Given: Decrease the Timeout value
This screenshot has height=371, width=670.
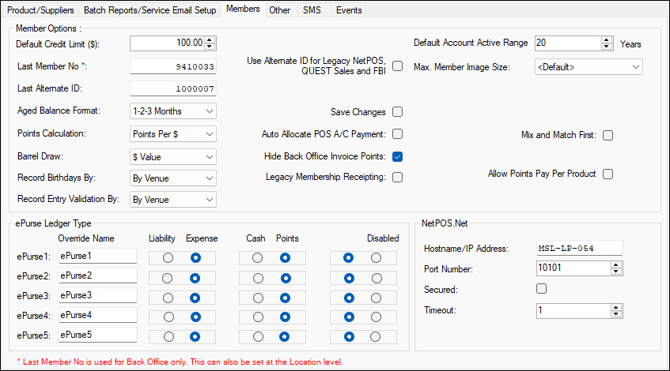Looking at the screenshot, I should [x=616, y=314].
